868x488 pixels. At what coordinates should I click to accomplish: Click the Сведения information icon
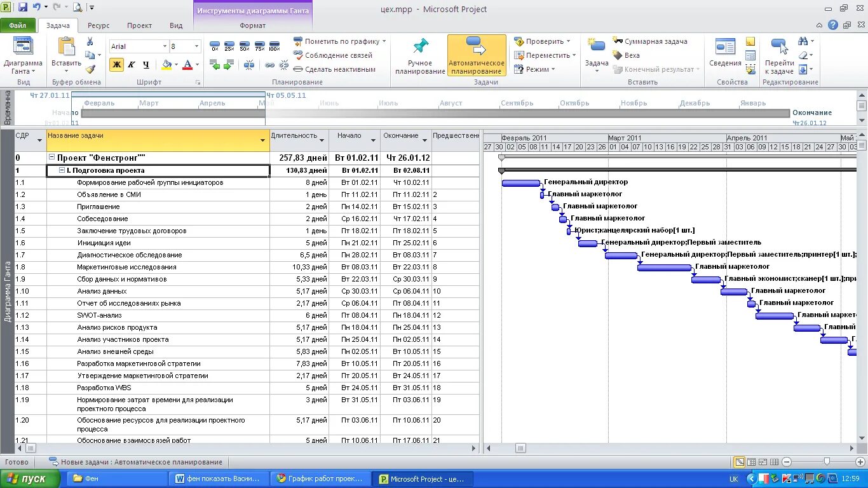pyautogui.click(x=725, y=53)
